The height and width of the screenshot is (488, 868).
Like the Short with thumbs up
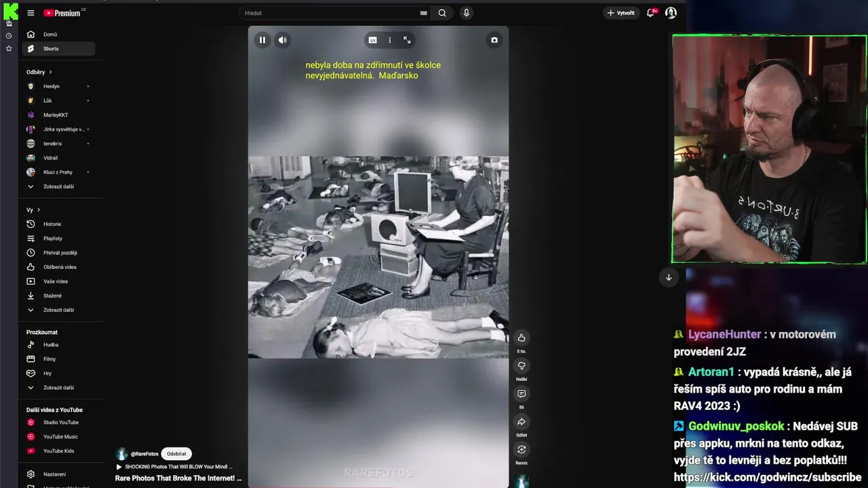(521, 338)
